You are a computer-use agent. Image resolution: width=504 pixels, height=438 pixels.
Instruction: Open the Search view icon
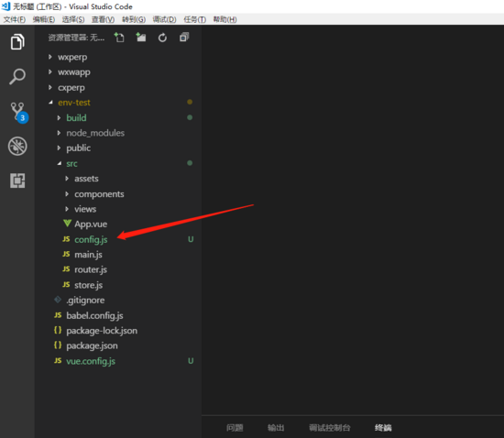[x=17, y=76]
